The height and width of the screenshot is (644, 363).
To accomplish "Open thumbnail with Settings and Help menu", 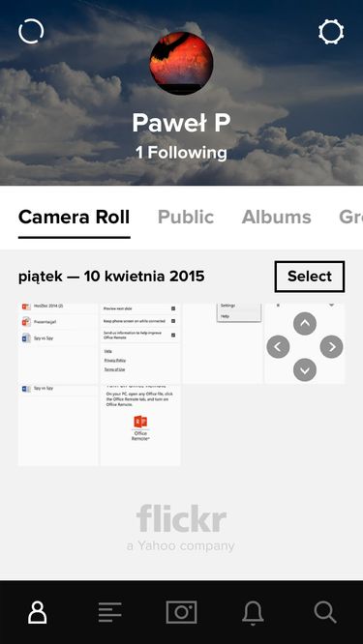I will pyautogui.click(x=223, y=343).
